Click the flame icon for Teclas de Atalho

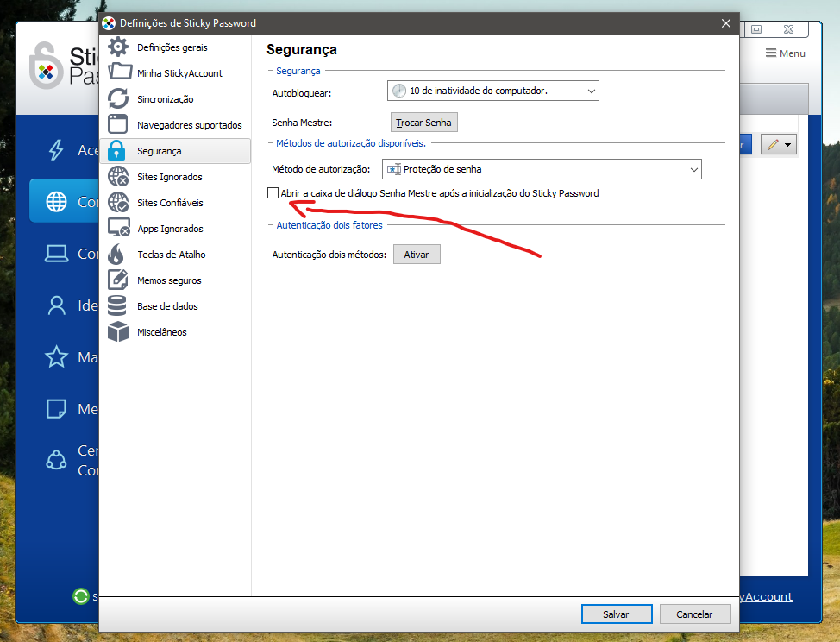116,254
